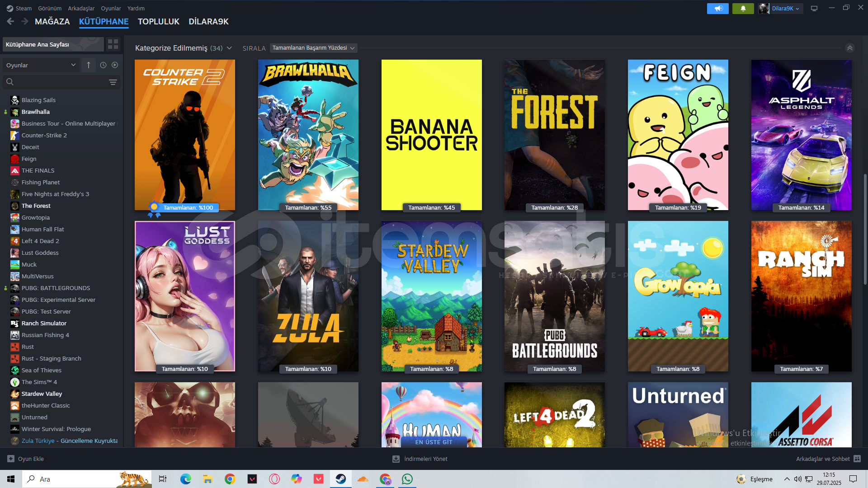The width and height of the screenshot is (868, 488).
Task: Toggle the library grid collections view icon
Action: (113, 44)
